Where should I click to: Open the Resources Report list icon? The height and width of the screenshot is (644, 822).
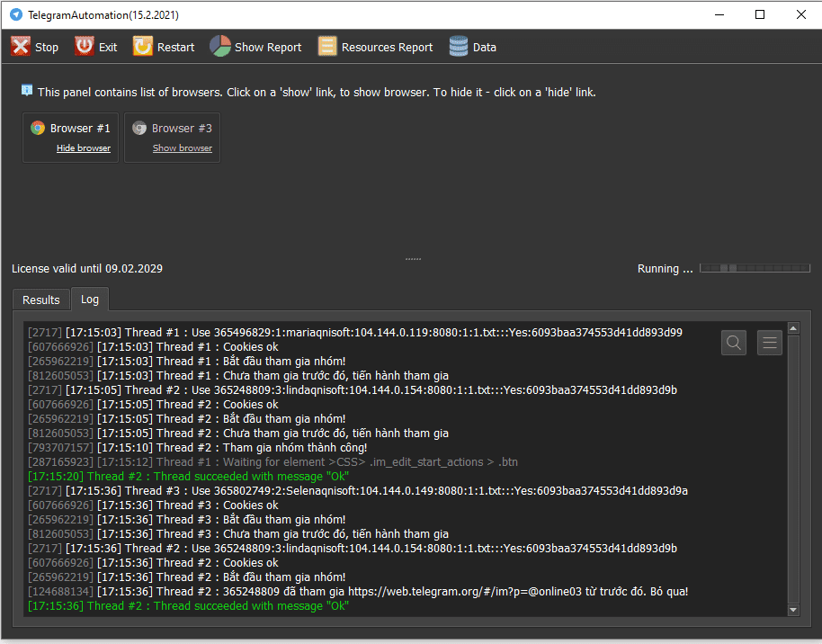[x=327, y=47]
